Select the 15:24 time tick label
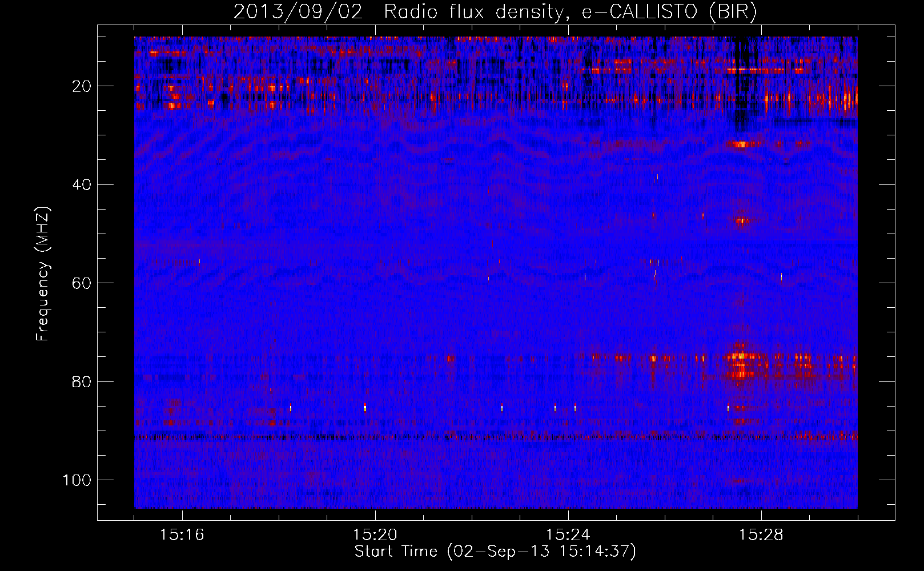 (568, 535)
